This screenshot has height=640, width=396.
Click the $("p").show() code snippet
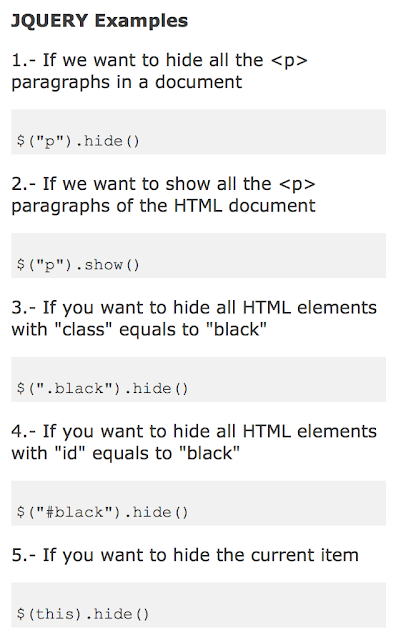78,265
